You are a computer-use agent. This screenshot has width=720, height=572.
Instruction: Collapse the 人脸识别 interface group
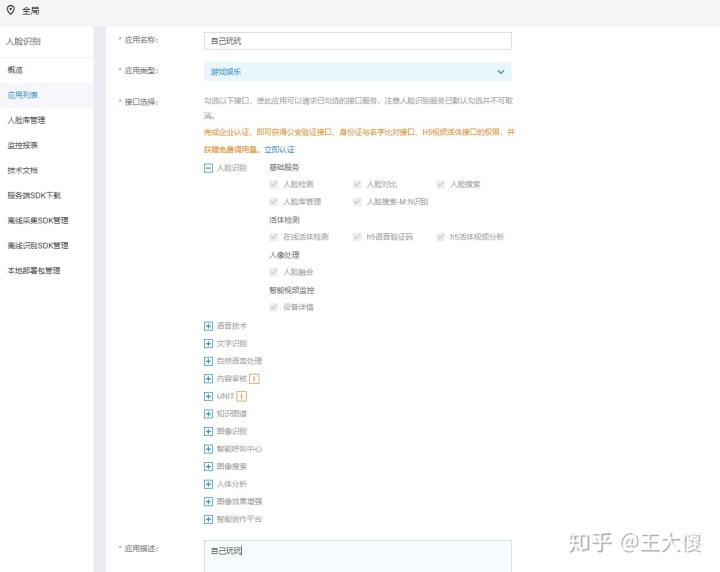(208, 168)
